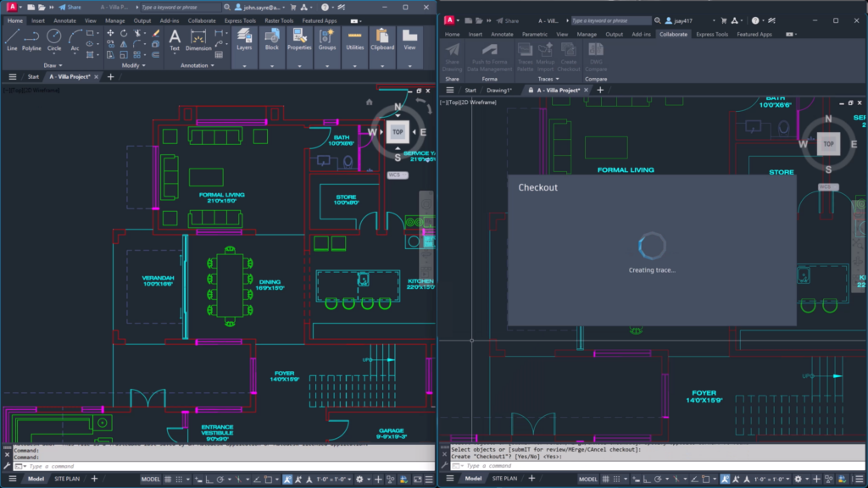The image size is (868, 488).
Task: Add new drawing tab in left window
Action: click(110, 77)
